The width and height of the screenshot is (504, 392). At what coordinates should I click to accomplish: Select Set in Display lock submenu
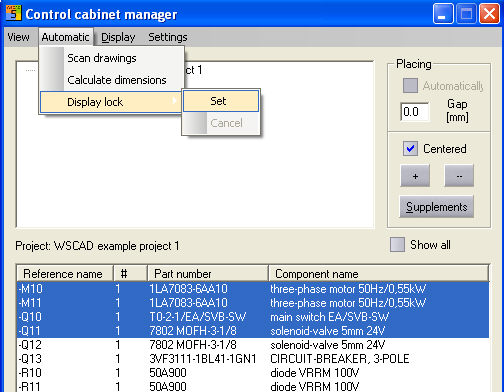(221, 101)
